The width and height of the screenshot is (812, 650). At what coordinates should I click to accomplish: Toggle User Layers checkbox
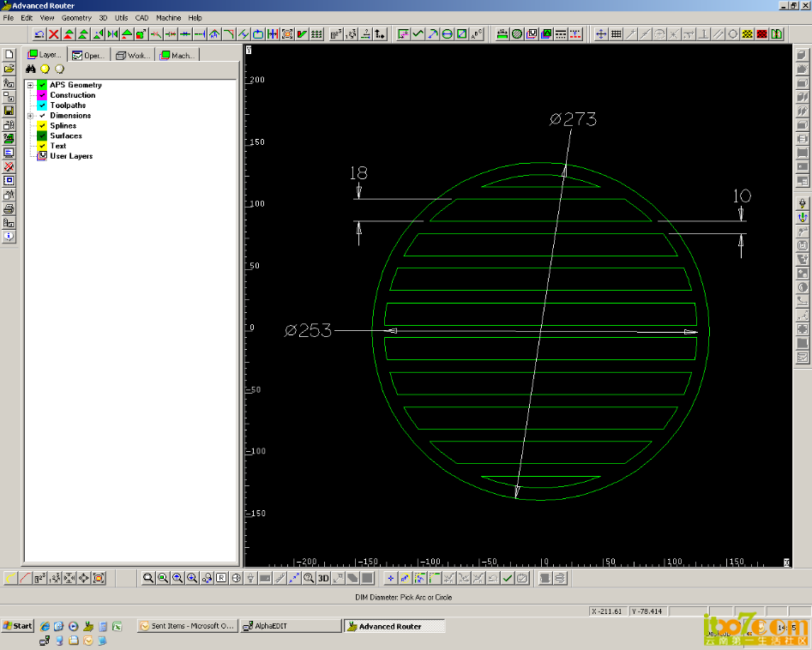pos(42,156)
